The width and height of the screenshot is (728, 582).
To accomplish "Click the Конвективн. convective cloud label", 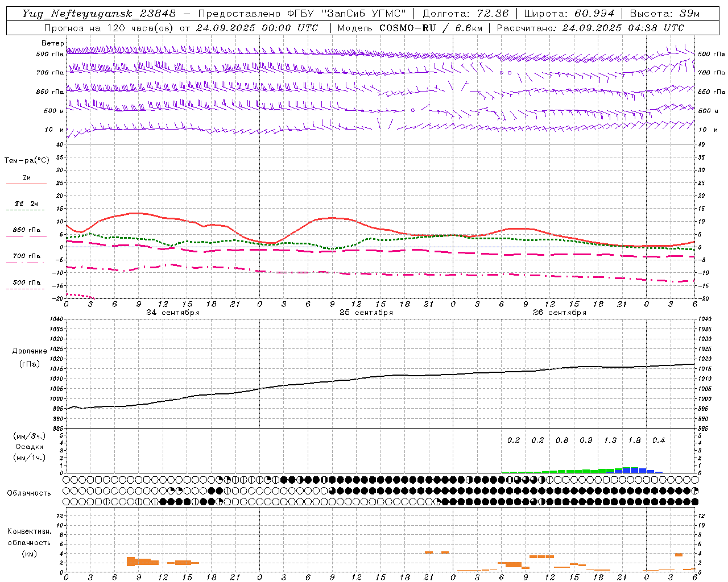I will point(29,531).
